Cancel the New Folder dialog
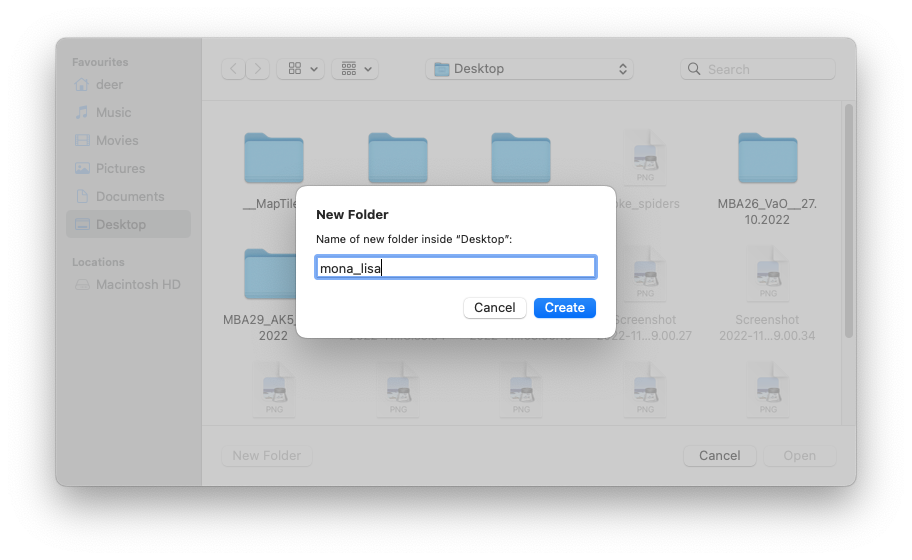 click(x=494, y=308)
